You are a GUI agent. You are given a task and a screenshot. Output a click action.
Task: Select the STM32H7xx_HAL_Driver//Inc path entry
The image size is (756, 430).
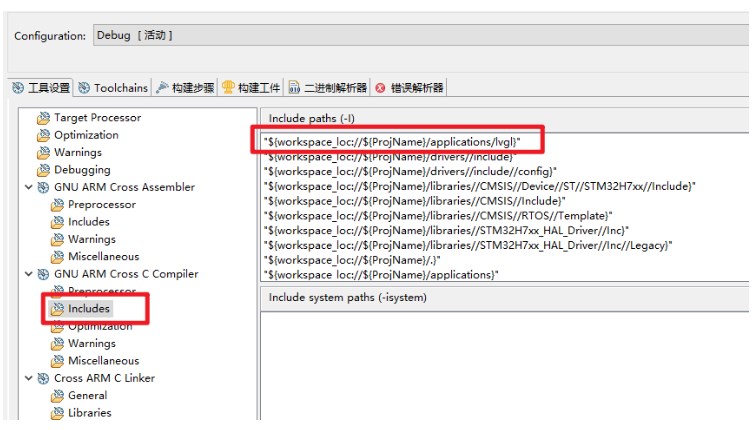446,230
